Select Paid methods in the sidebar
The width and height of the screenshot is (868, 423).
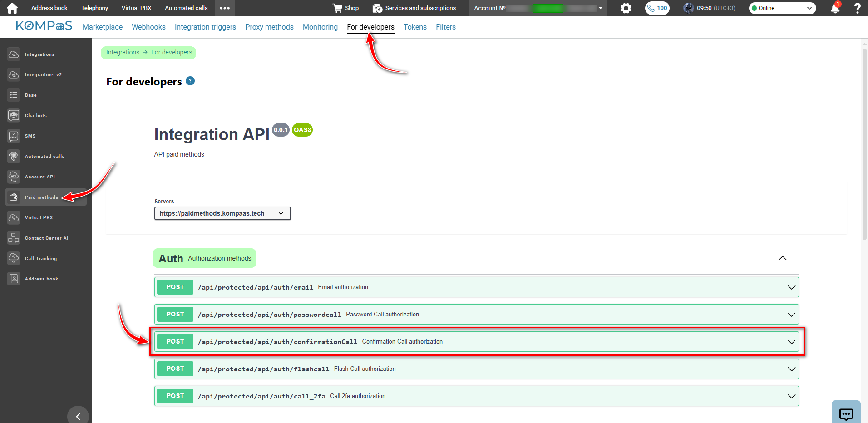point(45,197)
